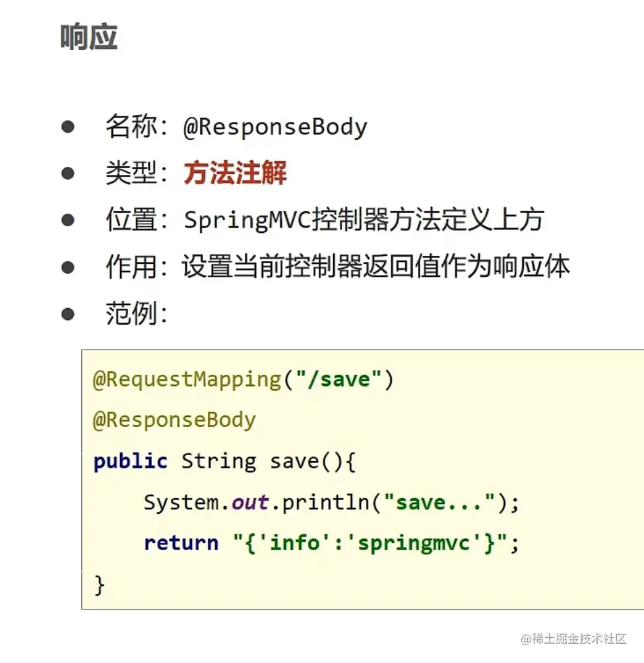This screenshot has width=644, height=663.
Task: Click the bullet before 范例
Action: [x=68, y=314]
